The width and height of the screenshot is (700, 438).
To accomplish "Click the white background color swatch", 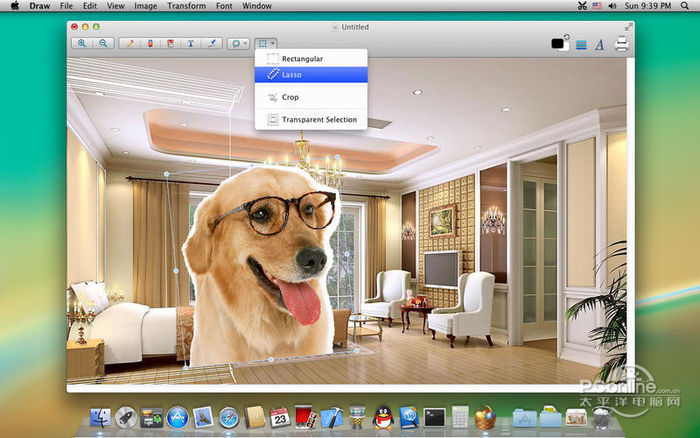I will (566, 47).
